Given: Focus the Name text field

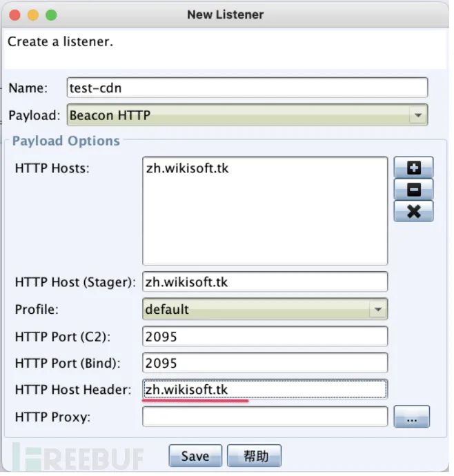Looking at the screenshot, I should click(247, 88).
